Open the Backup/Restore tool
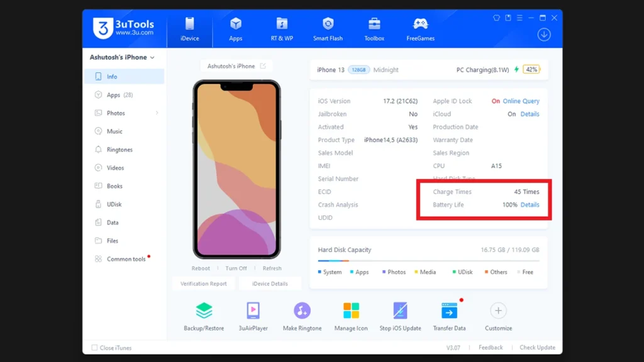The image size is (644, 362). (x=204, y=317)
